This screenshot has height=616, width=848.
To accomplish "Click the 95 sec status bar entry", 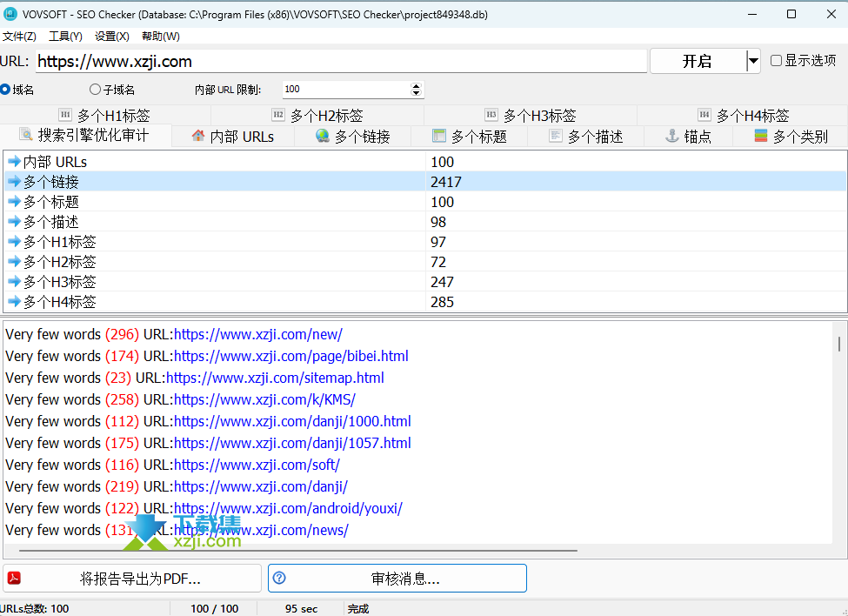I will (x=301, y=608).
